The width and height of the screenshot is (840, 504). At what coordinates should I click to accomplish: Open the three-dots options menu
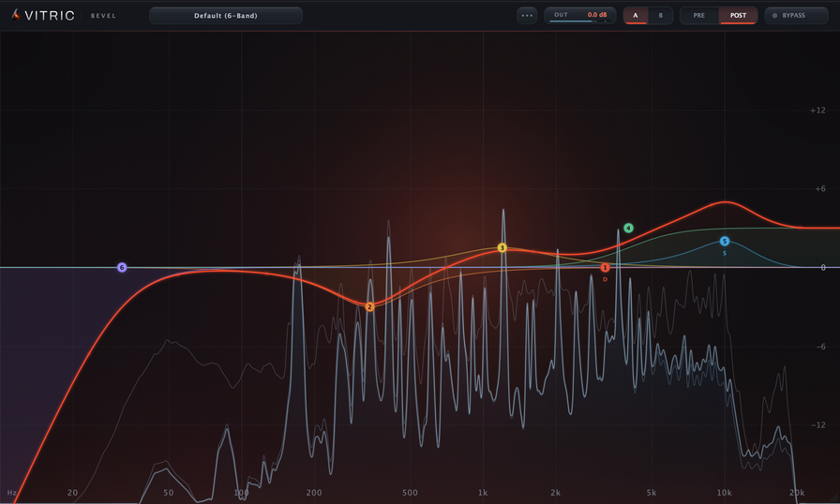[x=527, y=16]
